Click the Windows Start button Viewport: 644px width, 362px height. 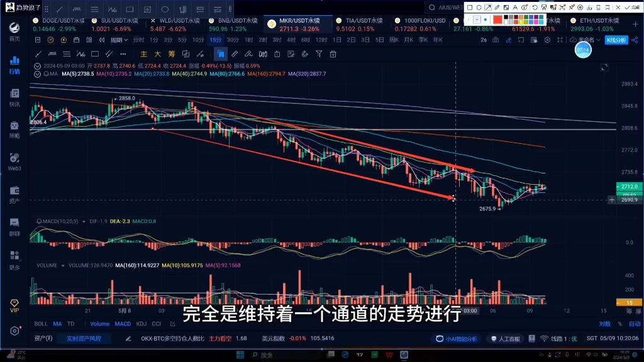(240, 354)
